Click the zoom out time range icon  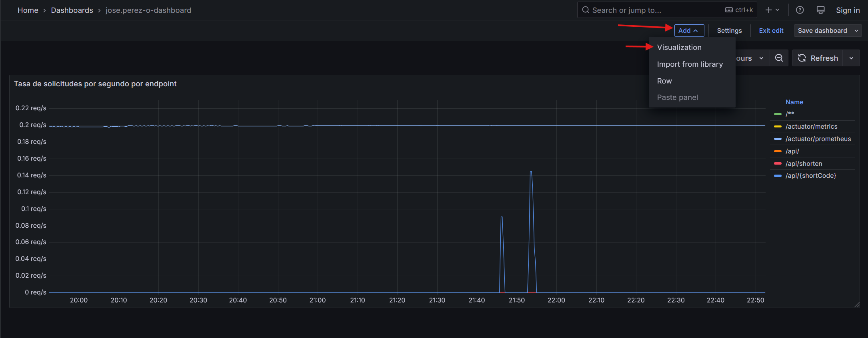(x=779, y=58)
